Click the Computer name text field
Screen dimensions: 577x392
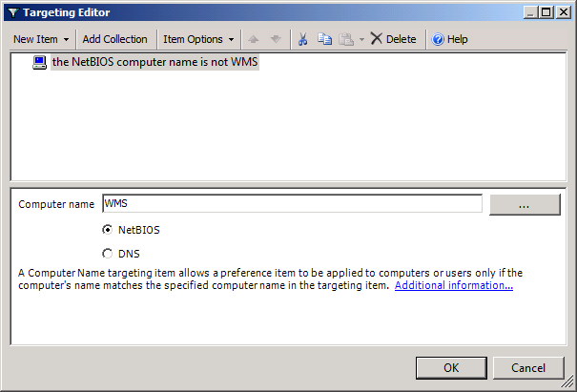coord(291,204)
